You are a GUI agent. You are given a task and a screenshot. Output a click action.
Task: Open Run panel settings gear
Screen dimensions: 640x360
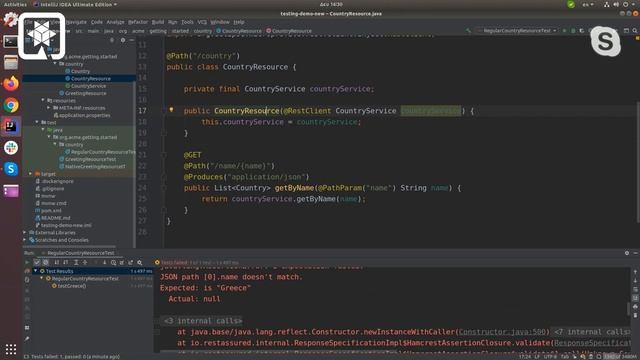(x=627, y=253)
